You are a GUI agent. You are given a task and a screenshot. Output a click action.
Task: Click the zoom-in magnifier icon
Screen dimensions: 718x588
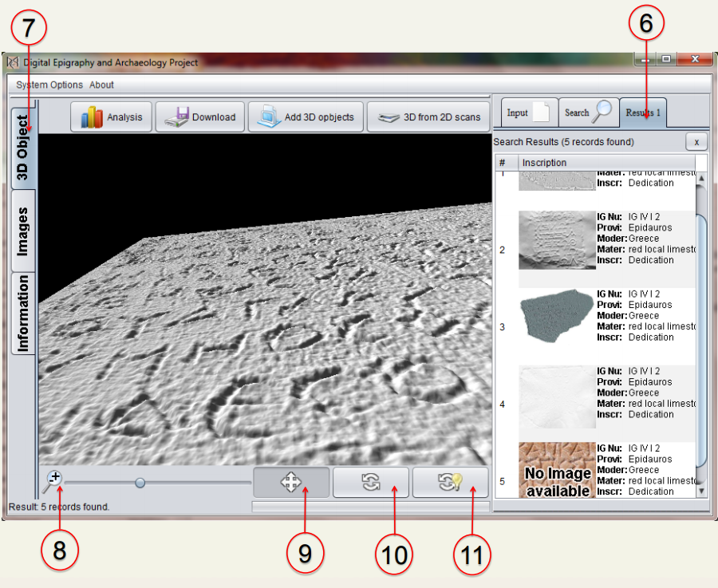[x=53, y=480]
